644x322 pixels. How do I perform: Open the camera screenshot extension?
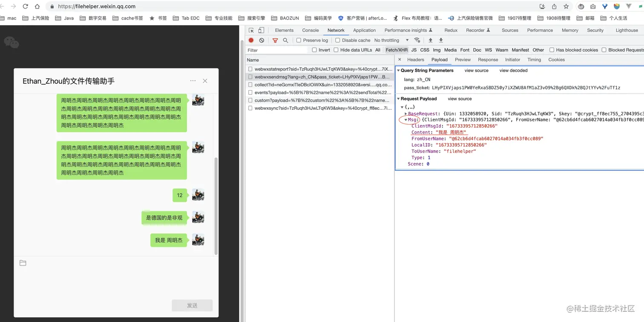click(593, 6)
